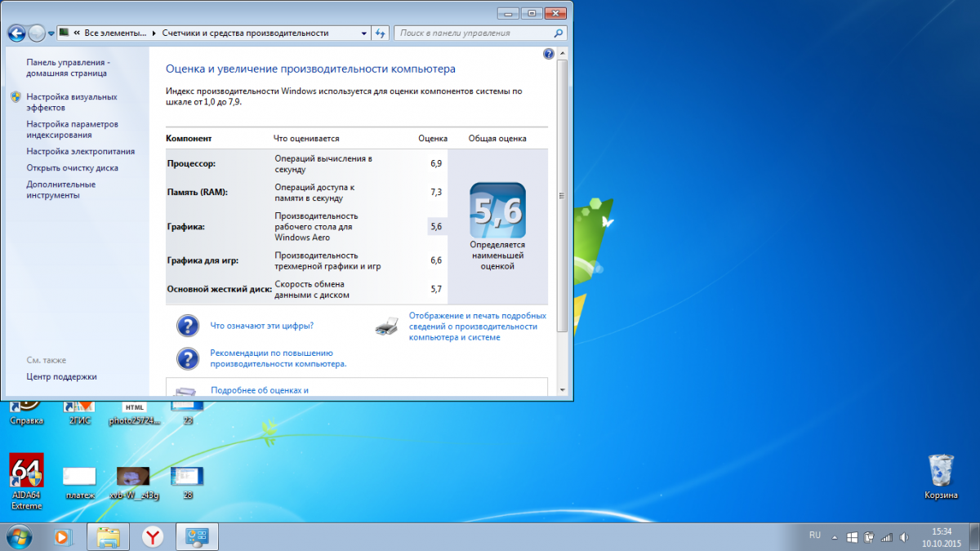Launch Windows Media Player from taskbar
Image resolution: width=980 pixels, height=551 pixels.
[x=63, y=536]
